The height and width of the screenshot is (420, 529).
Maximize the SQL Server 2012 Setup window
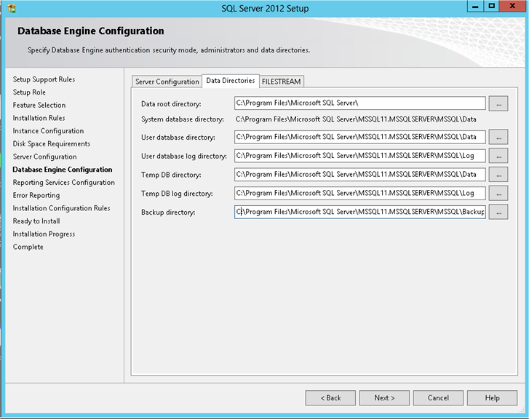click(x=492, y=7)
